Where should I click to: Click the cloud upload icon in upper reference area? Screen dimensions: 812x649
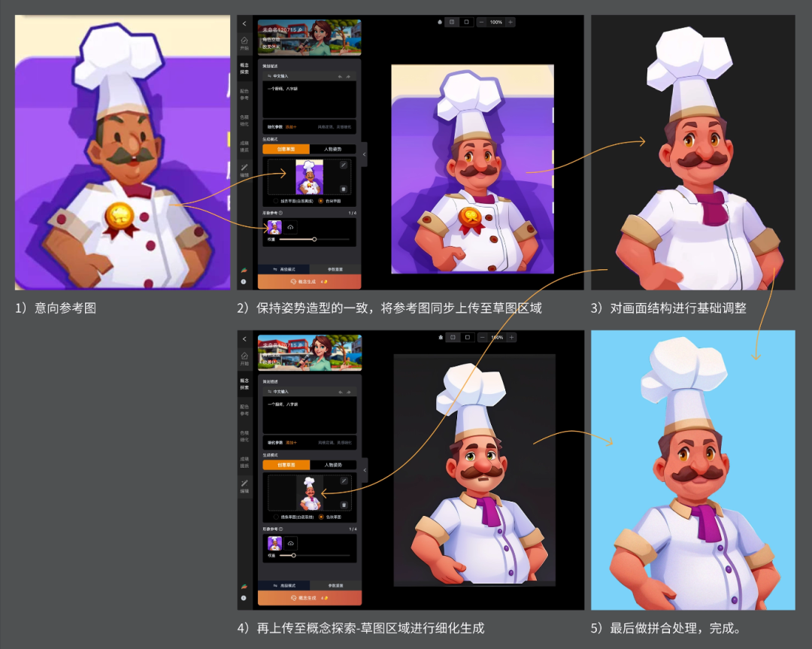tap(291, 226)
